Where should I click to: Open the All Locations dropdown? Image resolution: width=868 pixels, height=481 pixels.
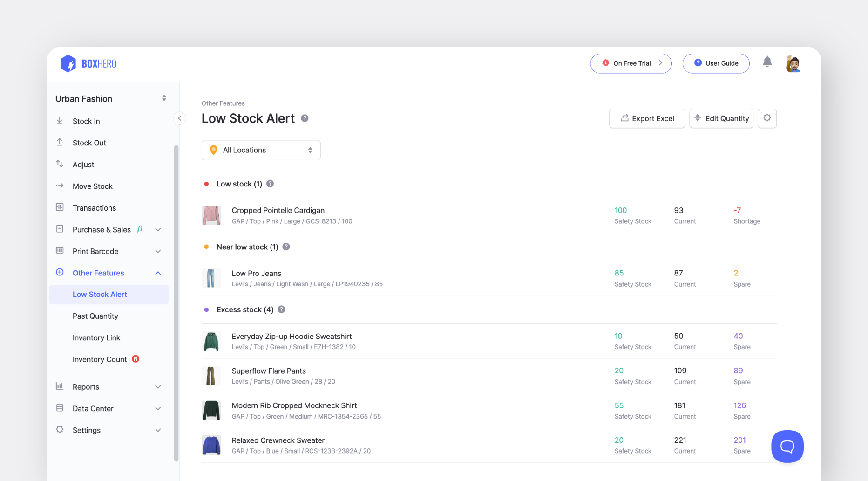261,150
